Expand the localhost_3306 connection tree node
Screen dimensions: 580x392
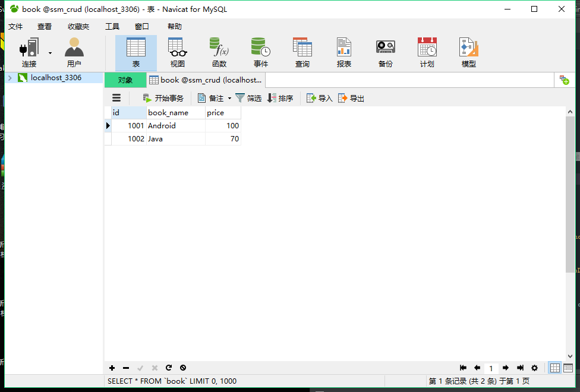[10, 78]
